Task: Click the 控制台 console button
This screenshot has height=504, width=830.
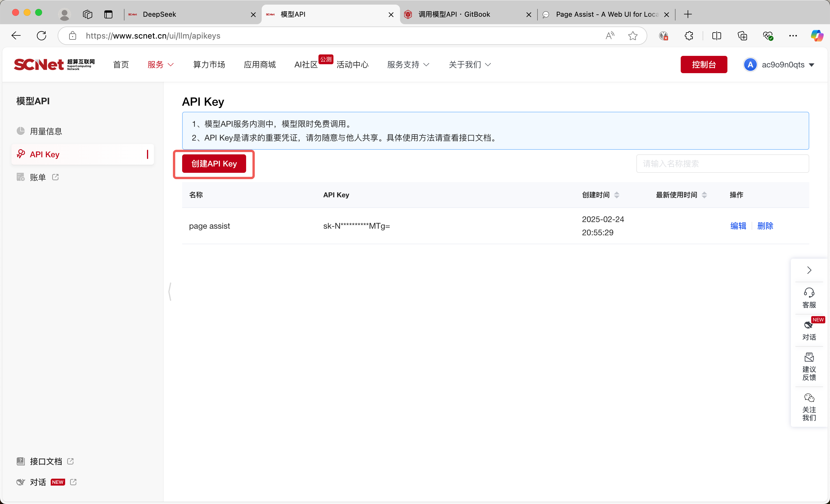Action: [704, 65]
